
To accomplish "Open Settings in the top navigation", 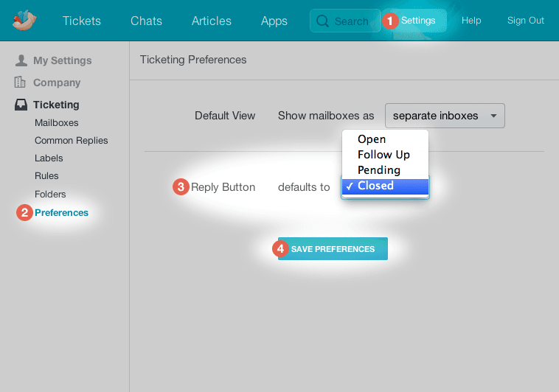I will (x=417, y=21).
